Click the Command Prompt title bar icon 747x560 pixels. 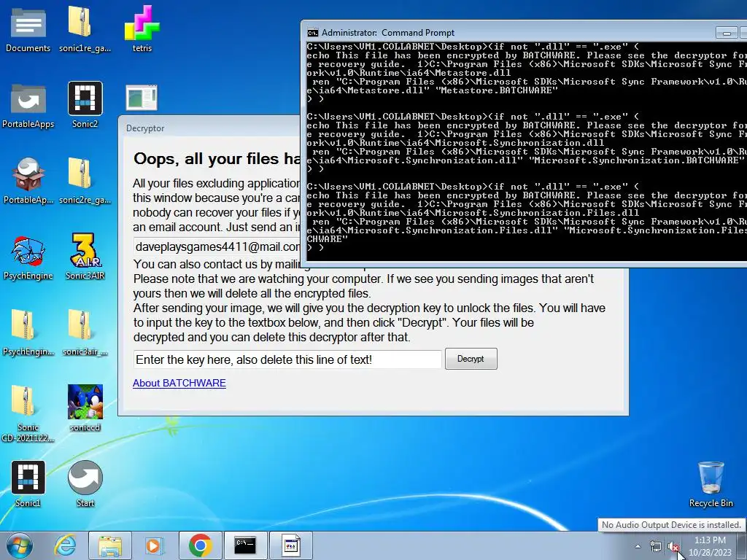point(312,32)
